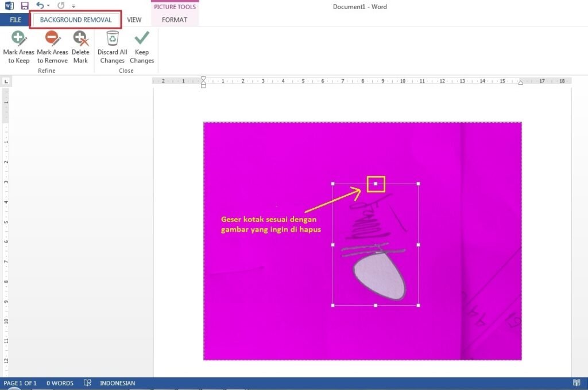This screenshot has height=390, width=588.
Task: Open the FILE tab
Action: point(16,20)
